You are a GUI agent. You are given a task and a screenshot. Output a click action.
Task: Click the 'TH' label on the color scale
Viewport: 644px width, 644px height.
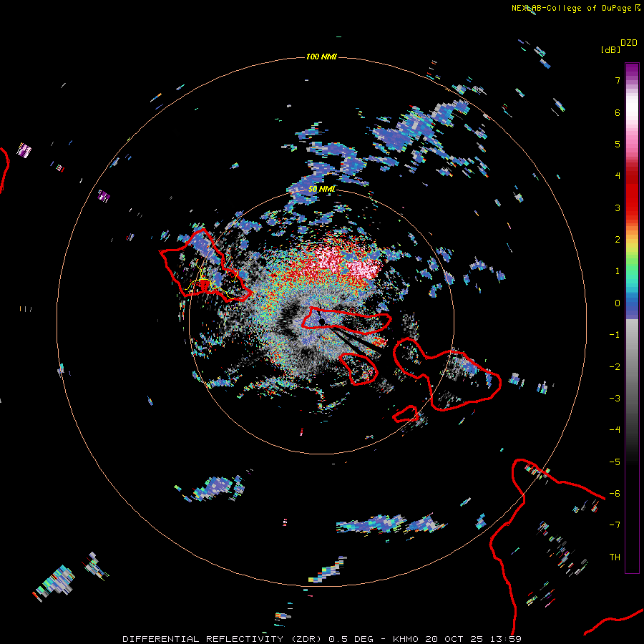tap(615, 557)
